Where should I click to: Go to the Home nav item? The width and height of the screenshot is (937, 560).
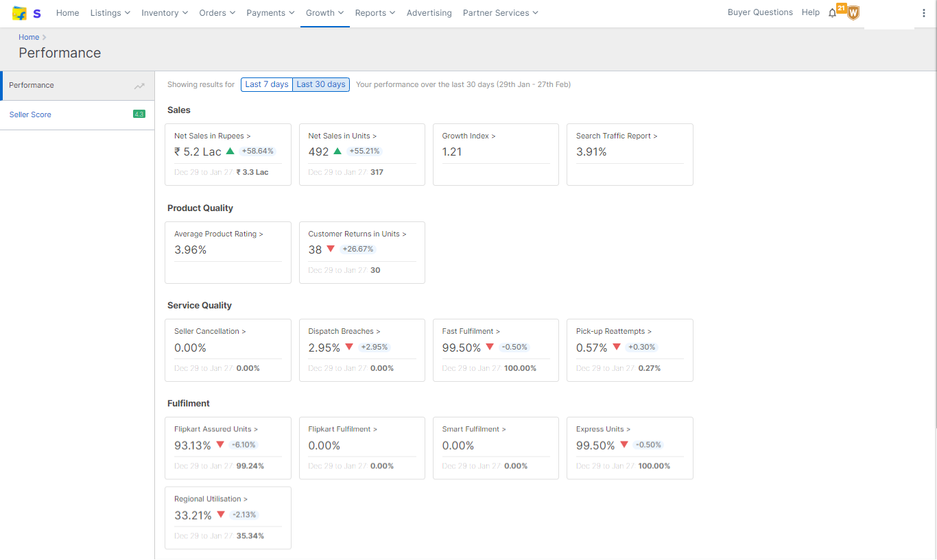tap(68, 13)
